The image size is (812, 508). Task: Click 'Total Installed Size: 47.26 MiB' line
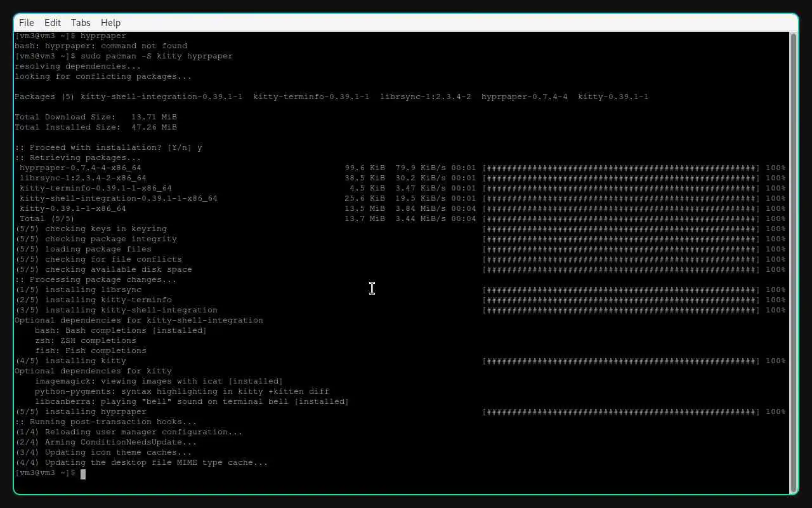click(96, 127)
